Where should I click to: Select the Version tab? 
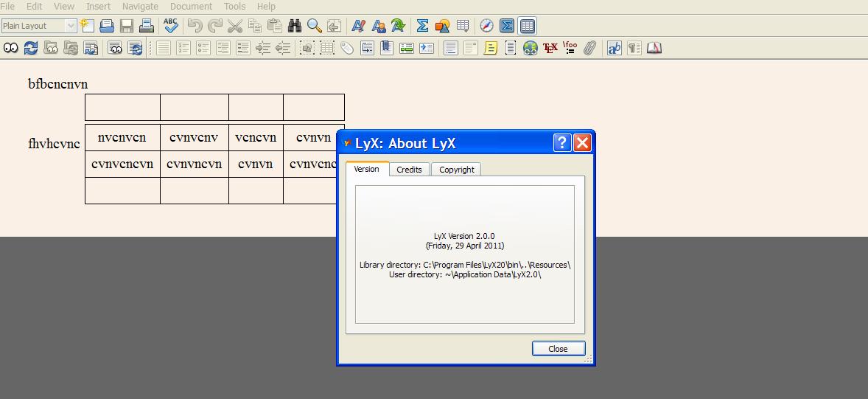tap(366, 169)
